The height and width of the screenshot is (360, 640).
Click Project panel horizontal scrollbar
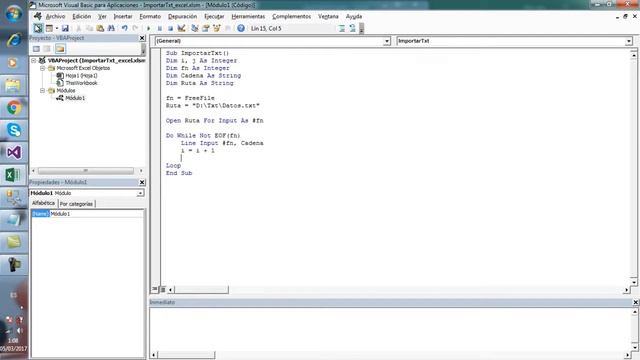click(86, 171)
